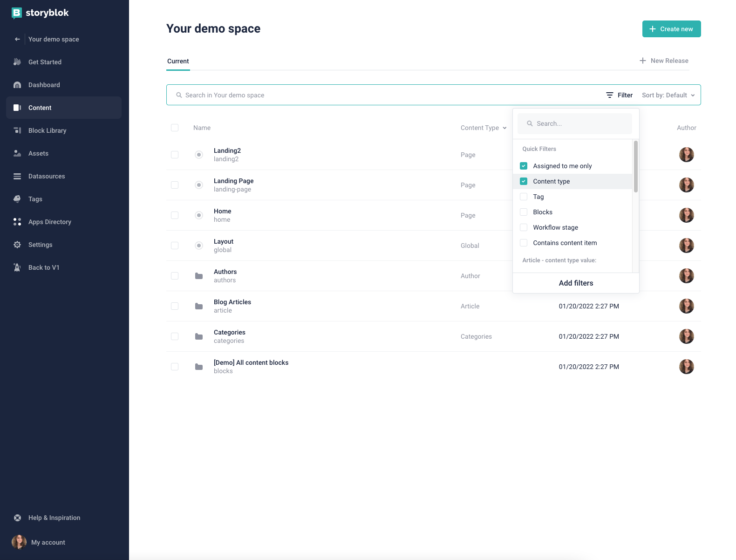Click the back arrow beside Your demo space

(17, 39)
